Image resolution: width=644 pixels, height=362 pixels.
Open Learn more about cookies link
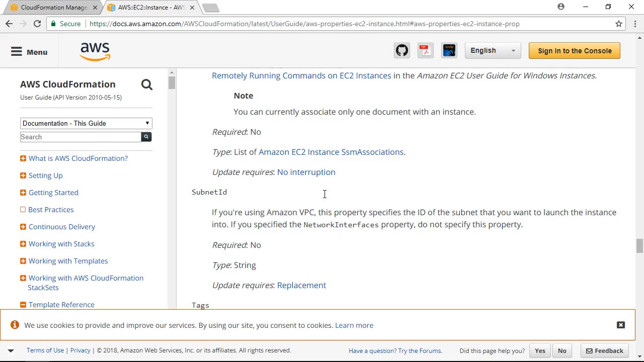(354, 325)
